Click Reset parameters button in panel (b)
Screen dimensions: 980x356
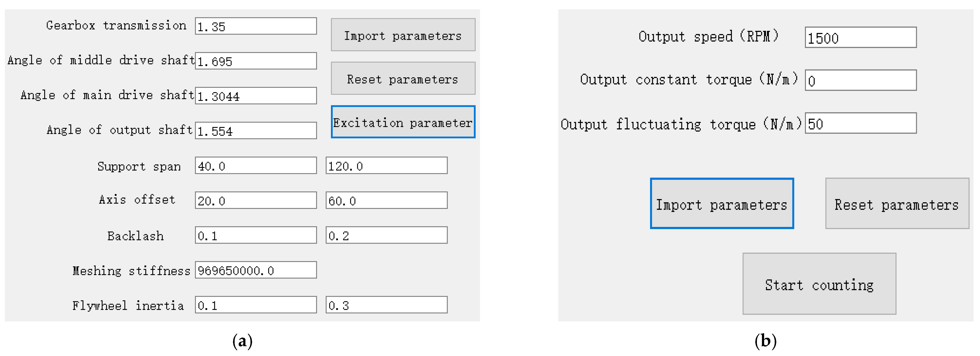(x=896, y=204)
